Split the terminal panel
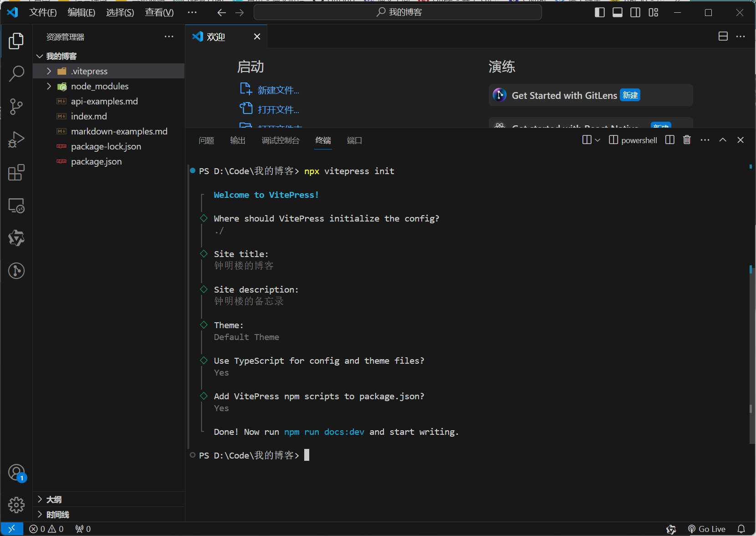 [669, 140]
